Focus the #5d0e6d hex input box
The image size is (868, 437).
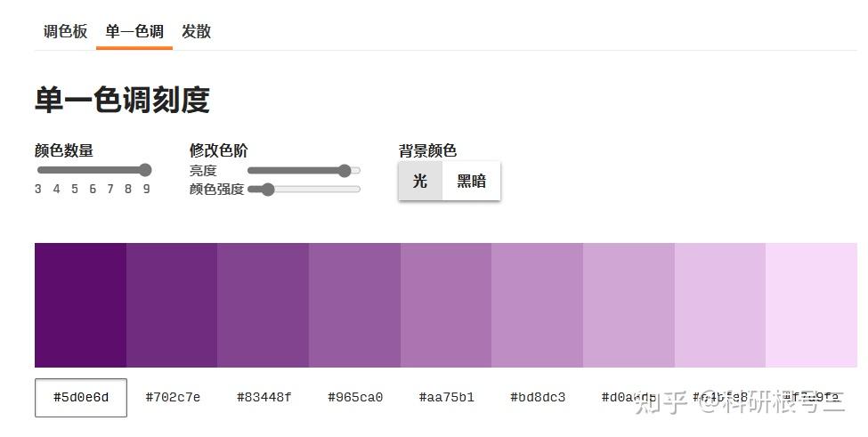[x=81, y=397]
